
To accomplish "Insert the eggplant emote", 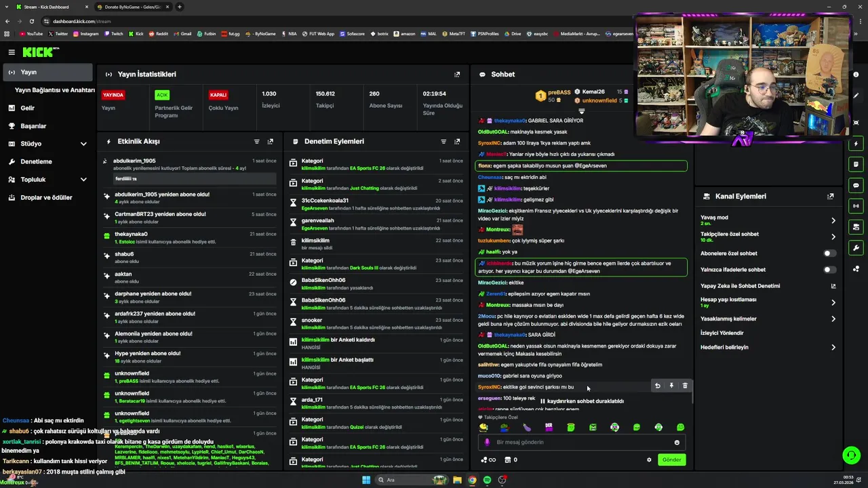I will tap(527, 427).
